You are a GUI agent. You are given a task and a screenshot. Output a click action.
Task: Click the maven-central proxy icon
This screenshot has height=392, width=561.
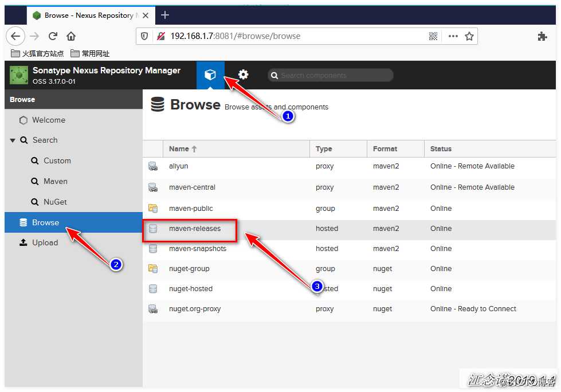[153, 187]
